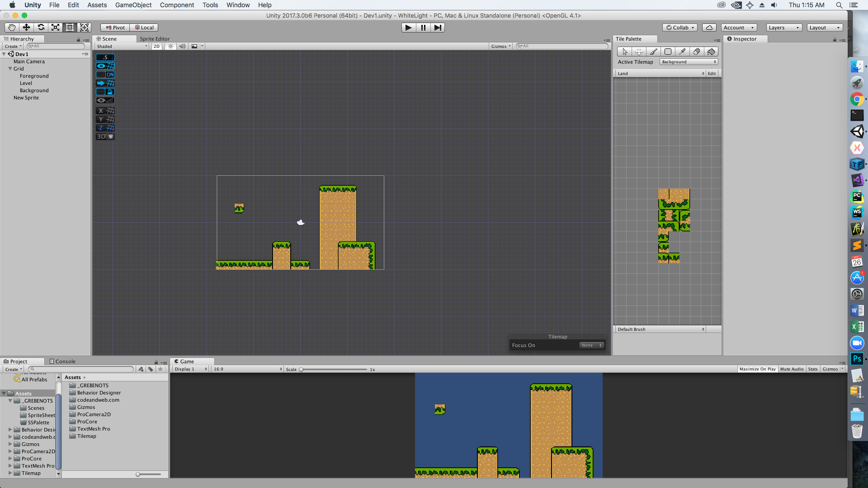This screenshot has width=868, height=488.
Task: Set ProGrids Z axis grid view
Action: [105, 128]
